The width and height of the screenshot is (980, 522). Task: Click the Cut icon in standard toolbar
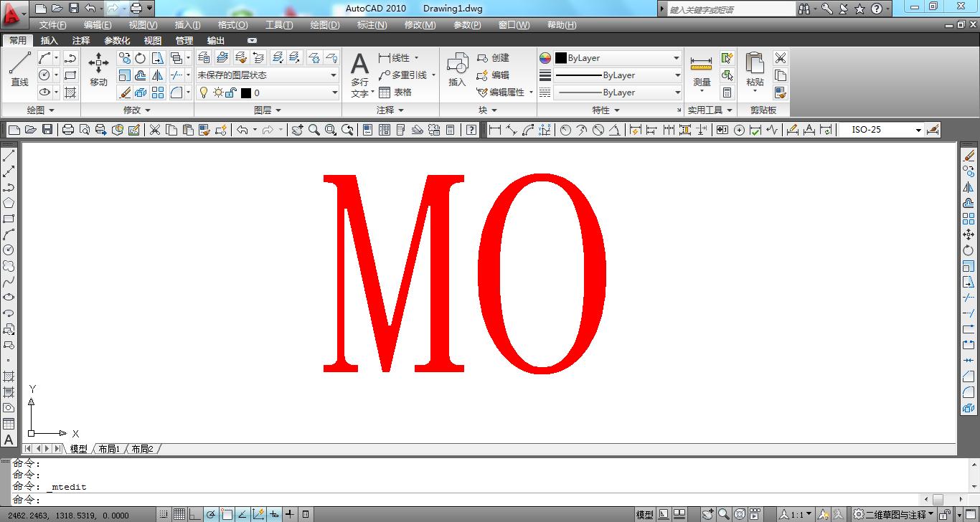(154, 130)
